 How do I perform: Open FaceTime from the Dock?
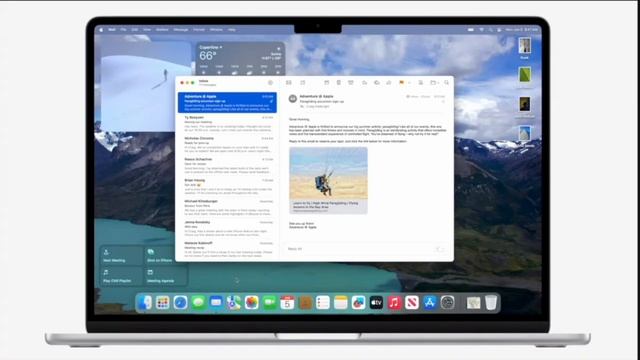(269, 302)
